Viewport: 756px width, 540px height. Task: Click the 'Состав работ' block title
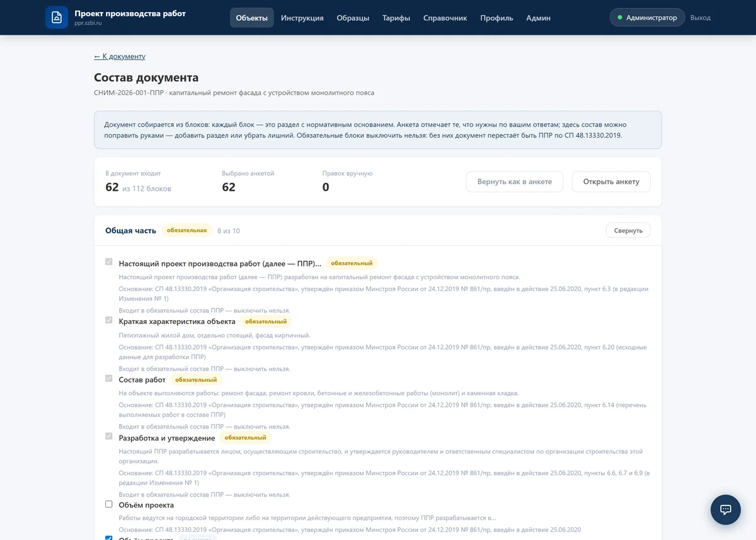pos(142,380)
